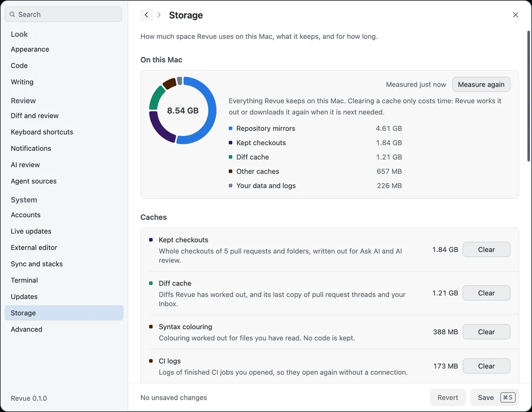Open the AI review page

click(64, 165)
